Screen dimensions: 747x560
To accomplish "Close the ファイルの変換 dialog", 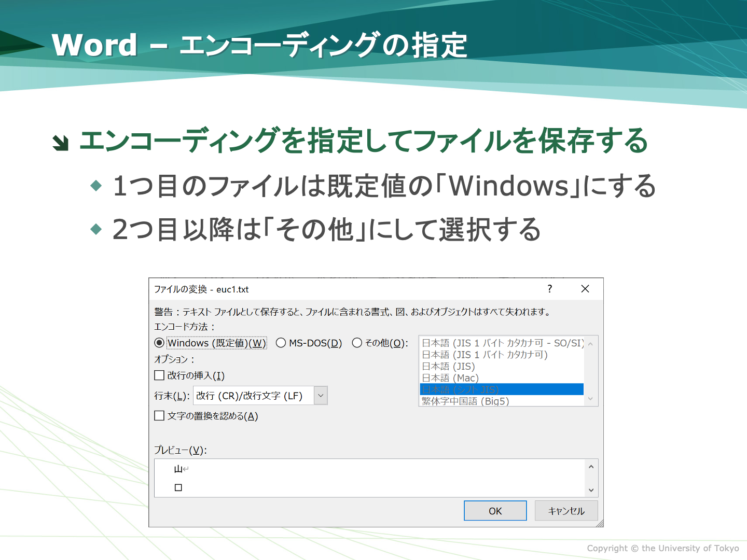I will tap(585, 289).
